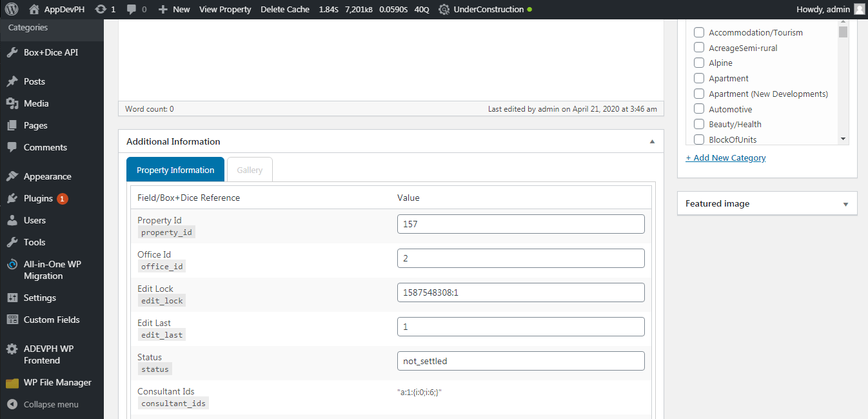Viewport: 868px width, 419px height.
Task: Click the green UnderConstruction status dot
Action: point(529,10)
